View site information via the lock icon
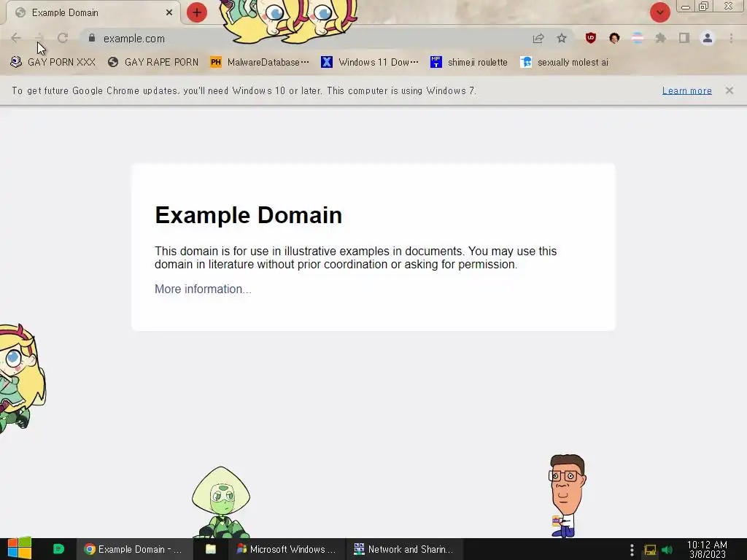Image resolution: width=747 pixels, height=560 pixels. [x=92, y=38]
